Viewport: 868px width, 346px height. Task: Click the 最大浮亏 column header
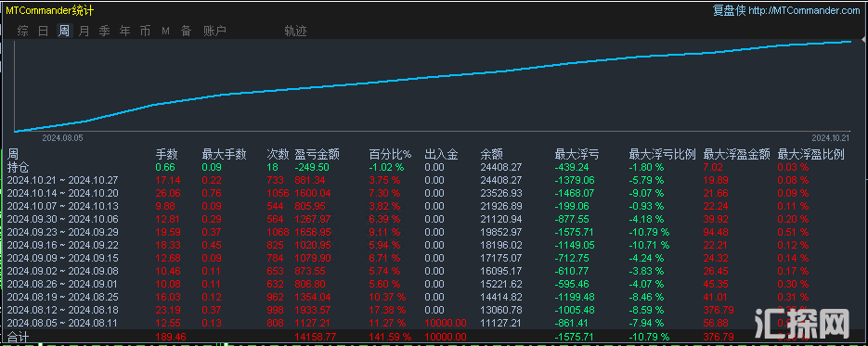(577, 154)
